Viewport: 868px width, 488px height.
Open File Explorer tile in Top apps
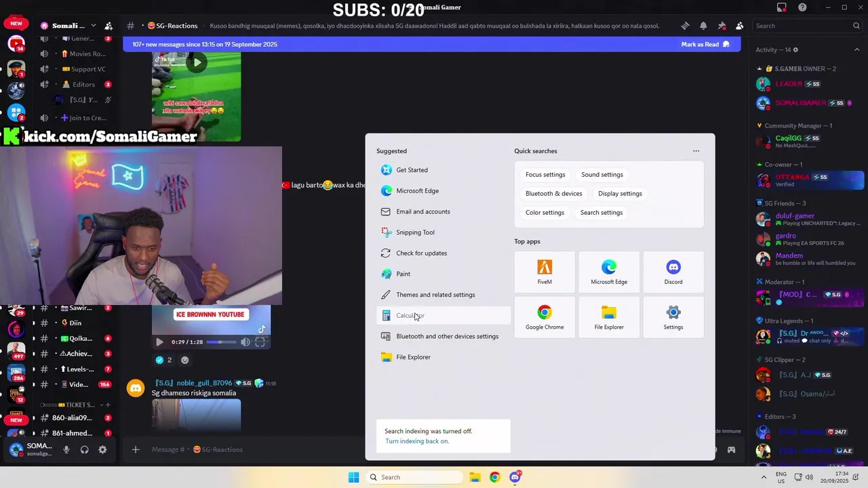pyautogui.click(x=609, y=317)
